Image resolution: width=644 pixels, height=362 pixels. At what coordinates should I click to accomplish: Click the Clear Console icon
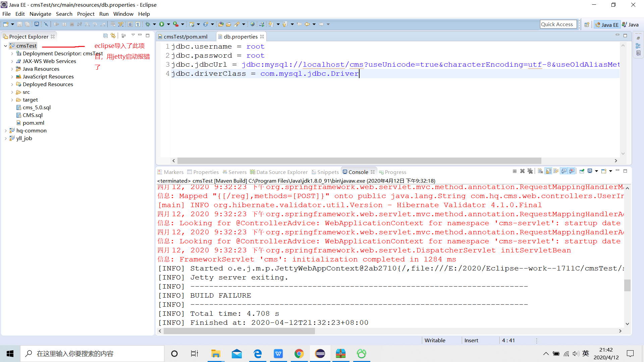point(540,171)
